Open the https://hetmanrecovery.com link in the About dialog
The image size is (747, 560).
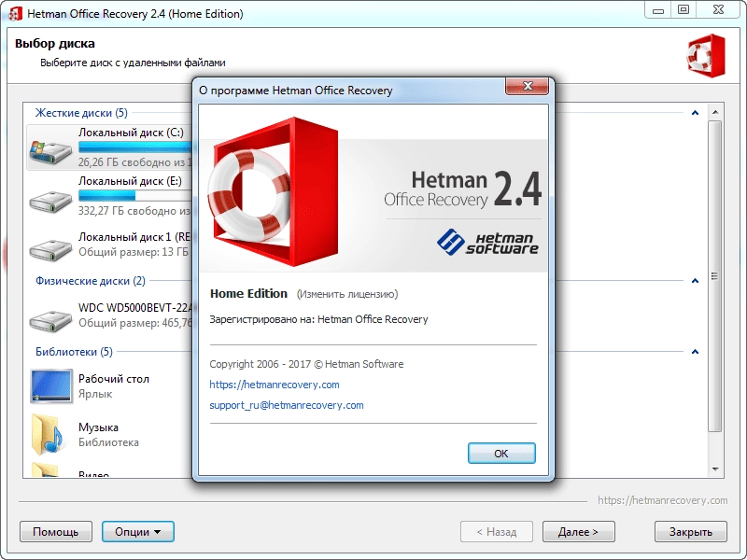point(275,385)
